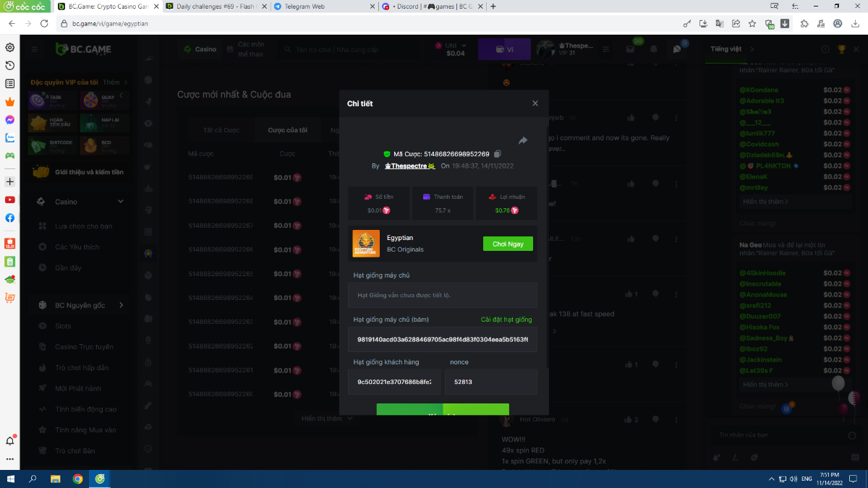868x488 pixels.
Task: Click the Chơi Ngay button
Action: coord(508,244)
